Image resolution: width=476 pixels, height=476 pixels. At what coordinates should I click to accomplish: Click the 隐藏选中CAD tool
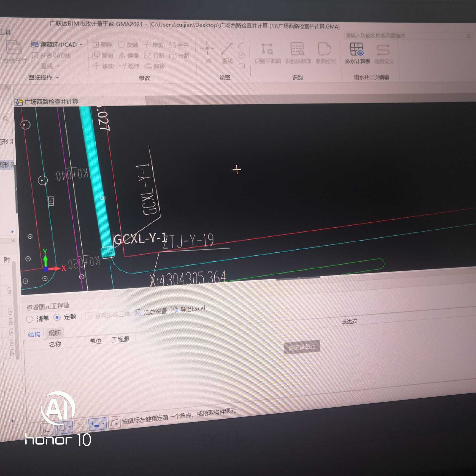tap(54, 44)
